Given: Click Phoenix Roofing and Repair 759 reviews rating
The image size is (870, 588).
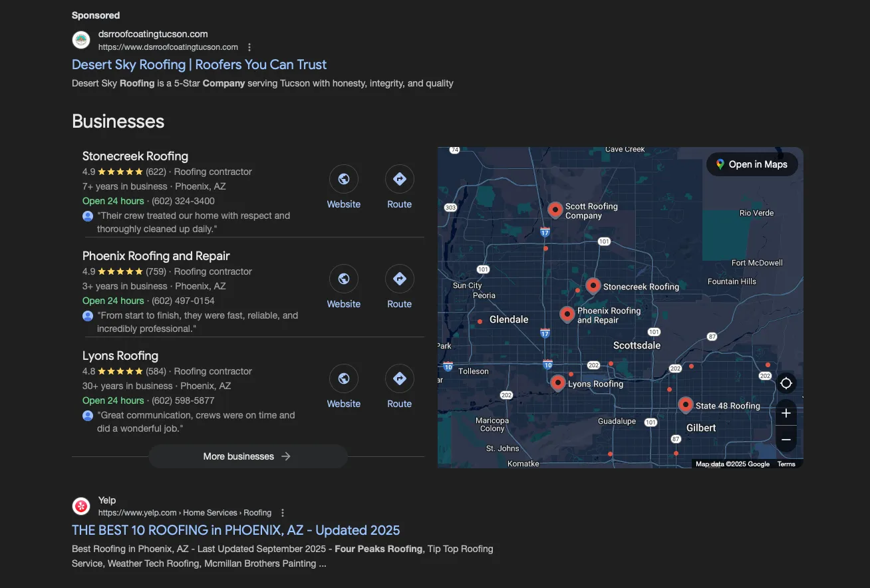Looking at the screenshot, I should point(124,271).
